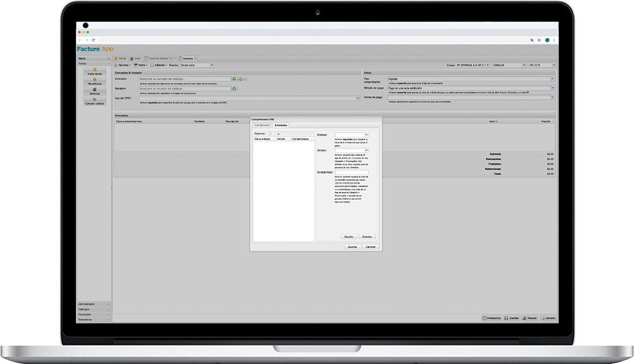Click the new entry icon beside Opciones
The image size is (634, 364).
pos(269,134)
